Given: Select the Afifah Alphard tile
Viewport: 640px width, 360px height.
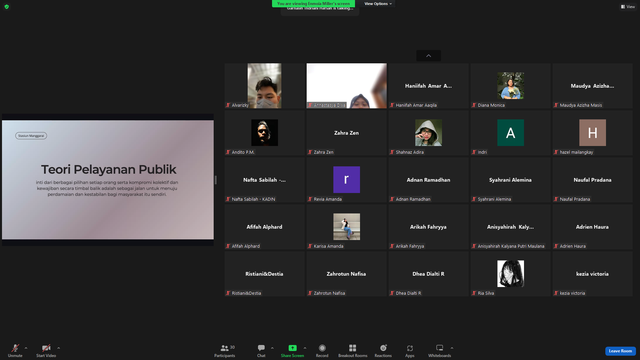Looking at the screenshot, I should (264, 227).
